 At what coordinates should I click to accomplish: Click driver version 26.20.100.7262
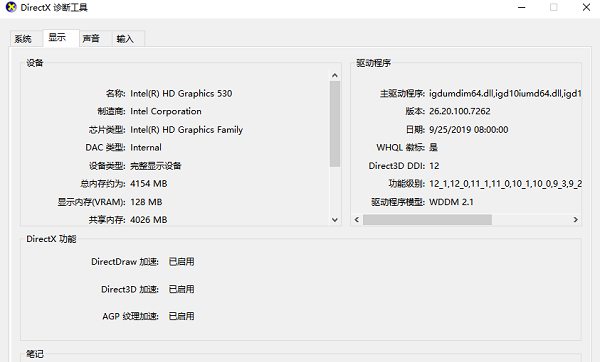click(x=460, y=111)
